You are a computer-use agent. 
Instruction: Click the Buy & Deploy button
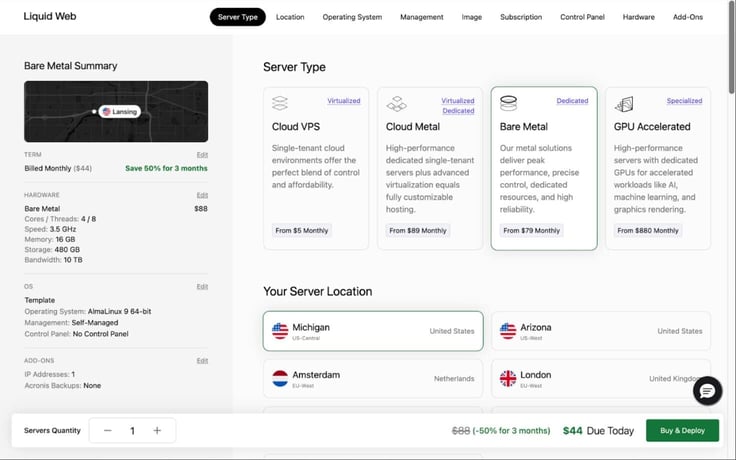click(682, 430)
